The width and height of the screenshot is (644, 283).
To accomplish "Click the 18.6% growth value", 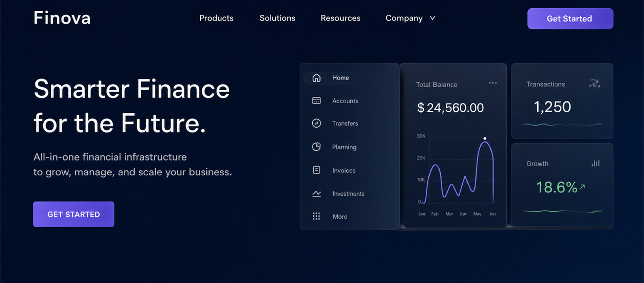I will (x=557, y=187).
